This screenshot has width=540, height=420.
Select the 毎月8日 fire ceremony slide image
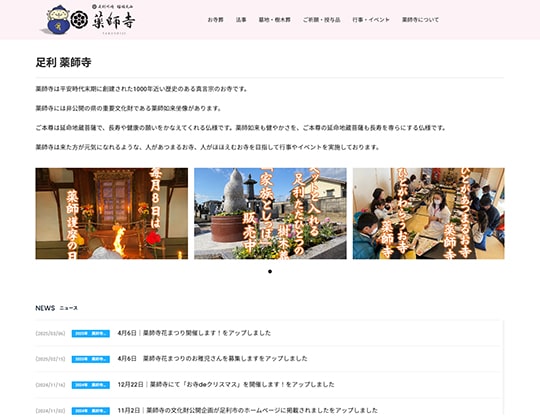[112, 213]
